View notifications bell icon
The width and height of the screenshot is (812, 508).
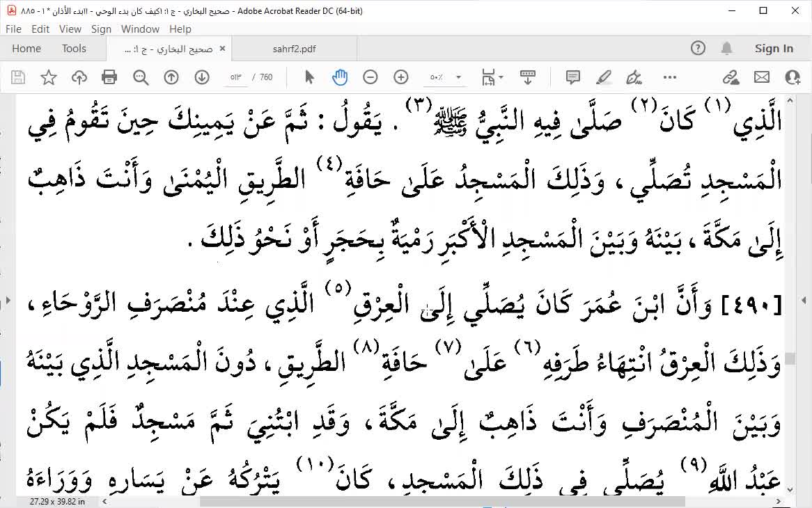pyautogui.click(x=726, y=49)
